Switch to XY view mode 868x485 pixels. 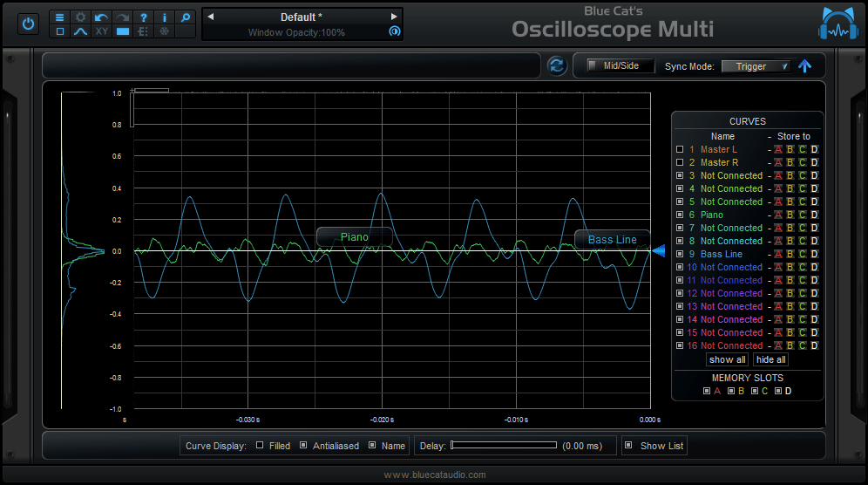click(x=101, y=31)
